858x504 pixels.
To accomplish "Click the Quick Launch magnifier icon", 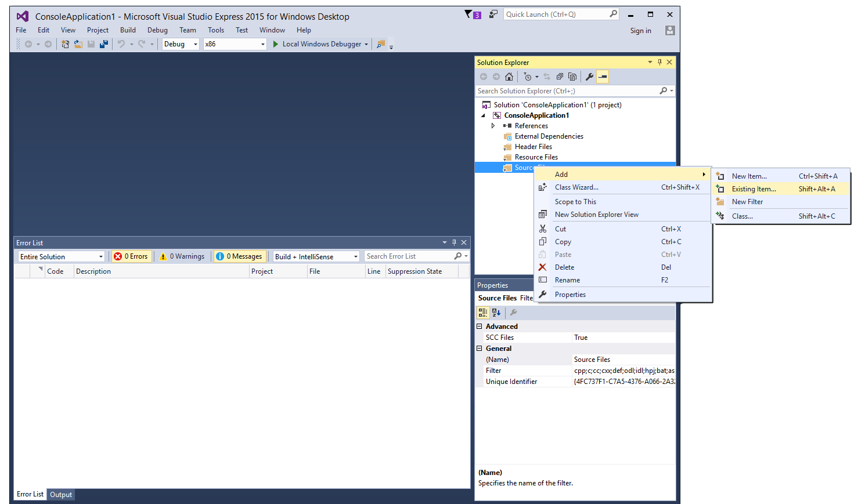I will click(x=613, y=14).
